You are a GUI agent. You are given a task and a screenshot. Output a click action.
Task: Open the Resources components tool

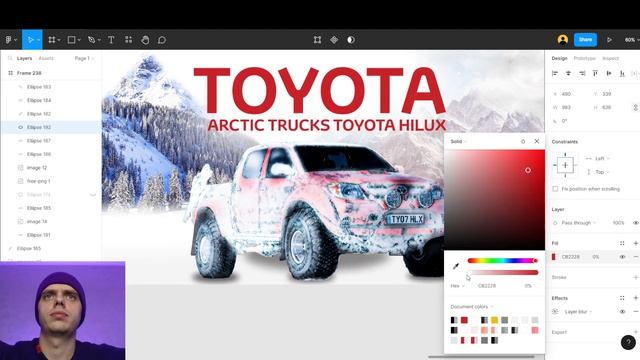point(129,40)
